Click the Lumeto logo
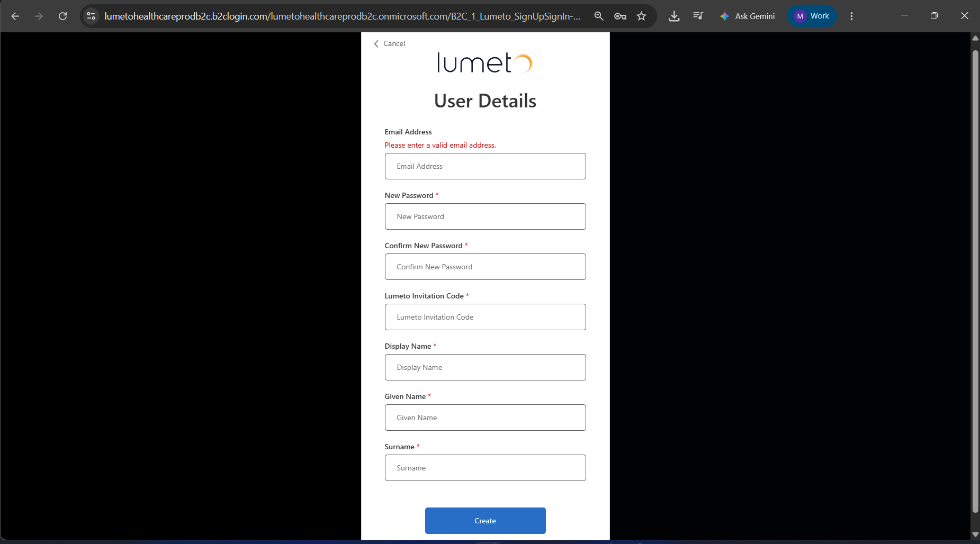 pos(485,62)
